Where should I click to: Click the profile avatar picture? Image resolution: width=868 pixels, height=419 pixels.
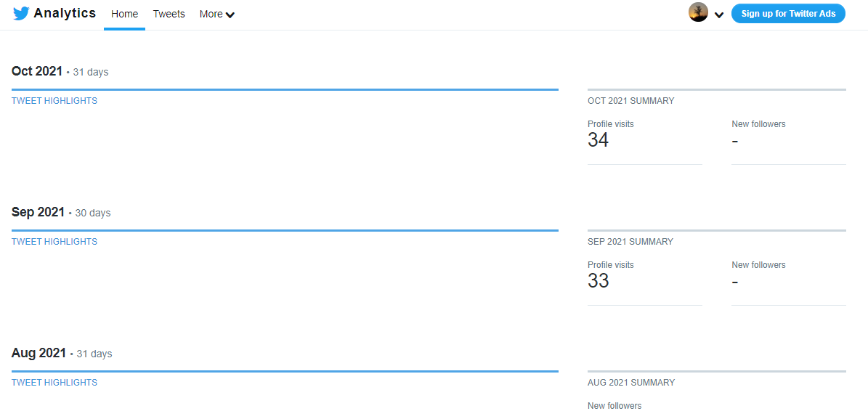pyautogui.click(x=698, y=13)
